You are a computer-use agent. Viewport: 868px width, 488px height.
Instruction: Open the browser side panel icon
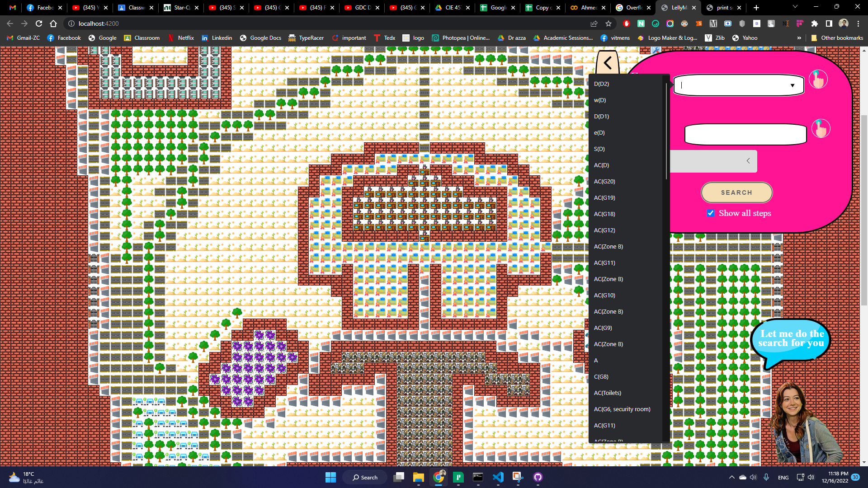(829, 23)
